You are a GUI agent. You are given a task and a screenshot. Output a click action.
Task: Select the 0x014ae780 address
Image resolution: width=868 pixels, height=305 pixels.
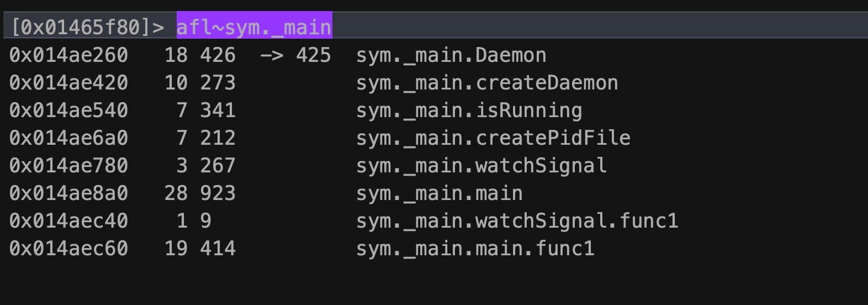[68, 166]
